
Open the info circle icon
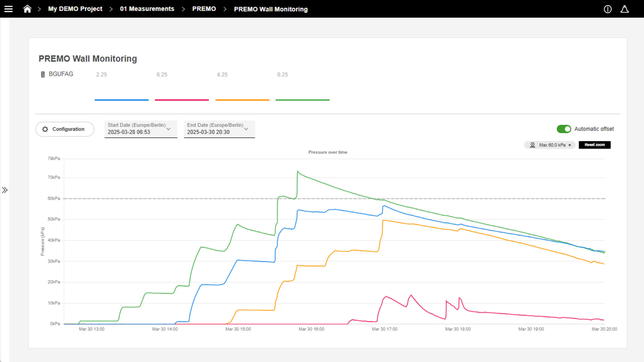[607, 9]
